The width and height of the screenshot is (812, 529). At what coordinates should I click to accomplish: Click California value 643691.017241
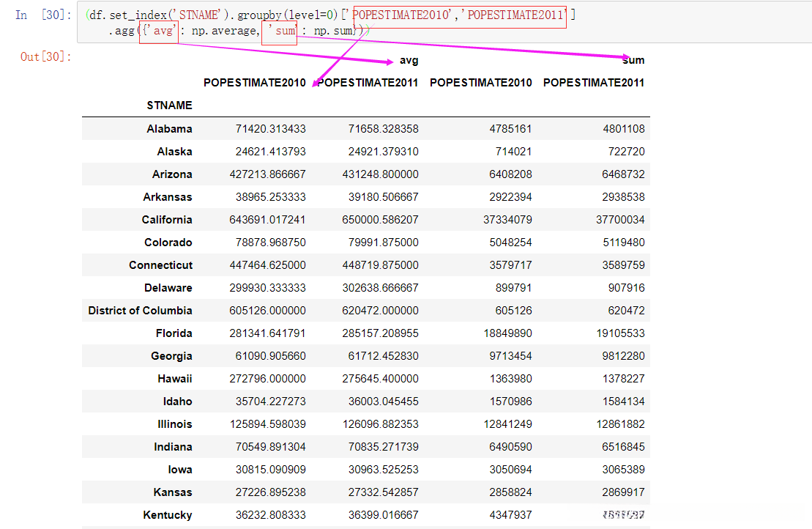tap(267, 220)
